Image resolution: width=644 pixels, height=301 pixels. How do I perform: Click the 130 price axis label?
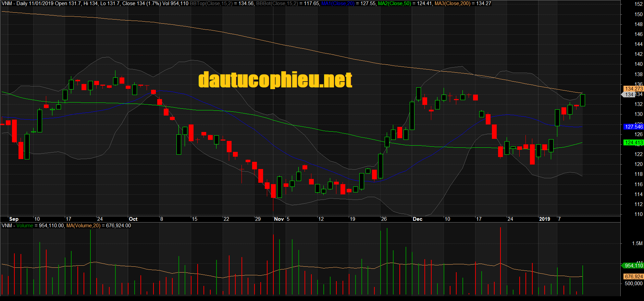(639, 114)
